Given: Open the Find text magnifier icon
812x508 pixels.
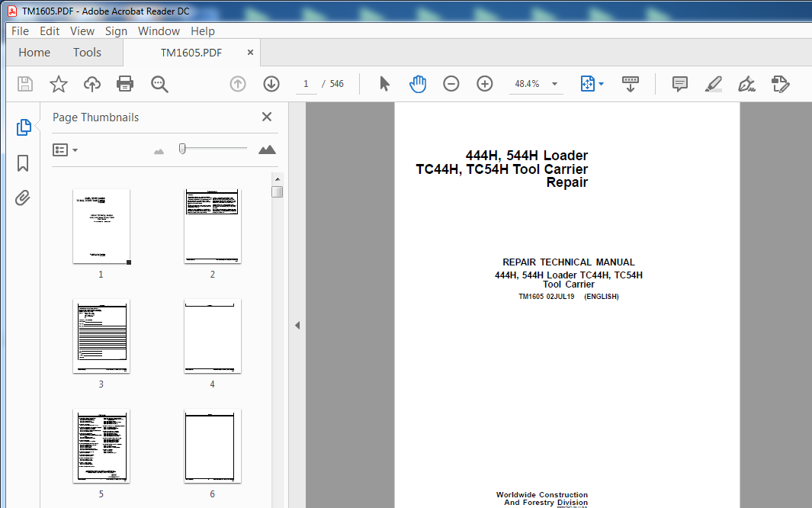Looking at the screenshot, I should click(x=159, y=84).
